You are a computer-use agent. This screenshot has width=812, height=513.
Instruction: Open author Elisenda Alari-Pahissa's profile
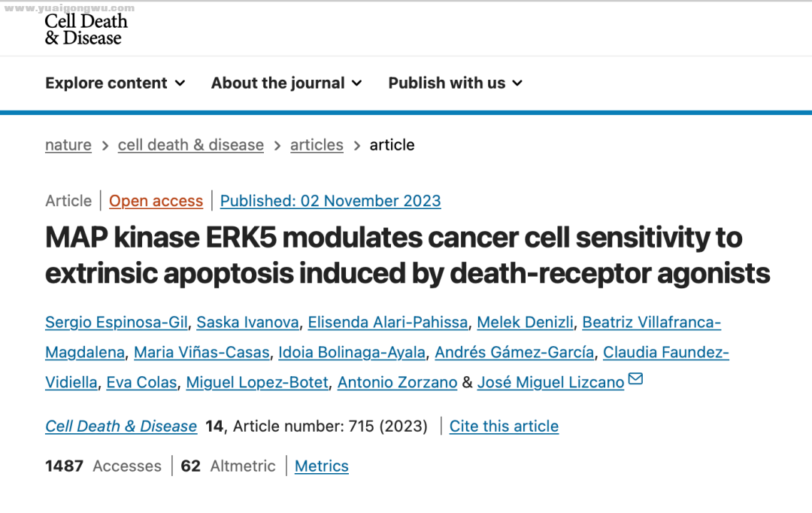pos(388,322)
